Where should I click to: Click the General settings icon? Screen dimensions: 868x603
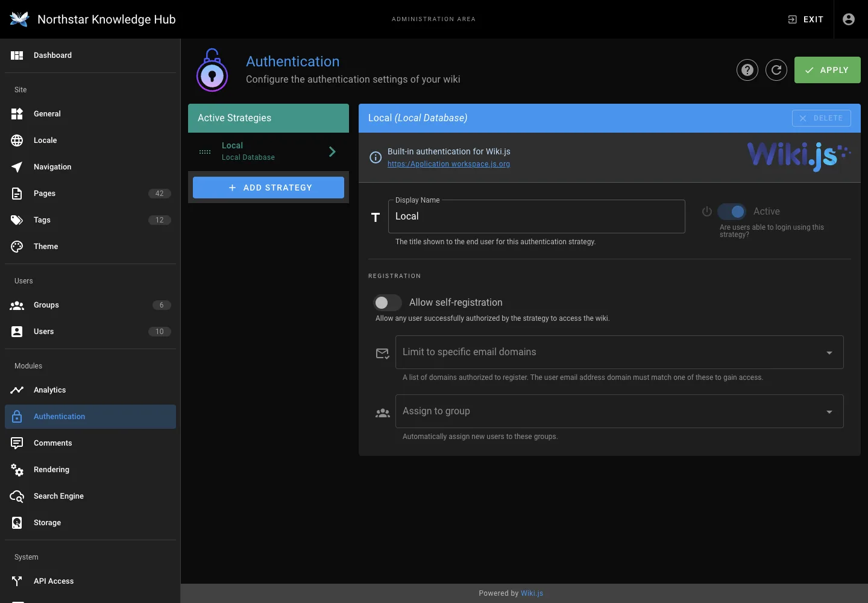tap(17, 114)
